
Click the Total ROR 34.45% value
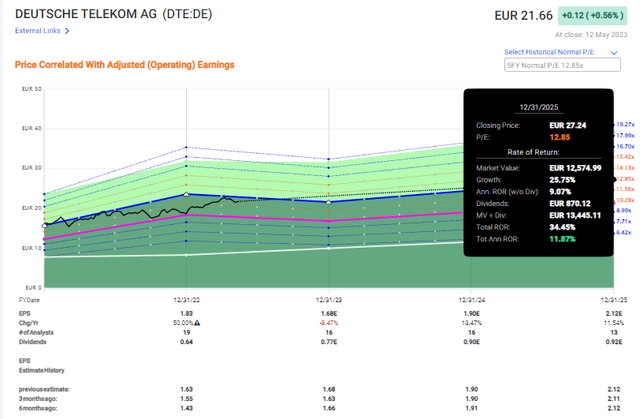pyautogui.click(x=562, y=227)
